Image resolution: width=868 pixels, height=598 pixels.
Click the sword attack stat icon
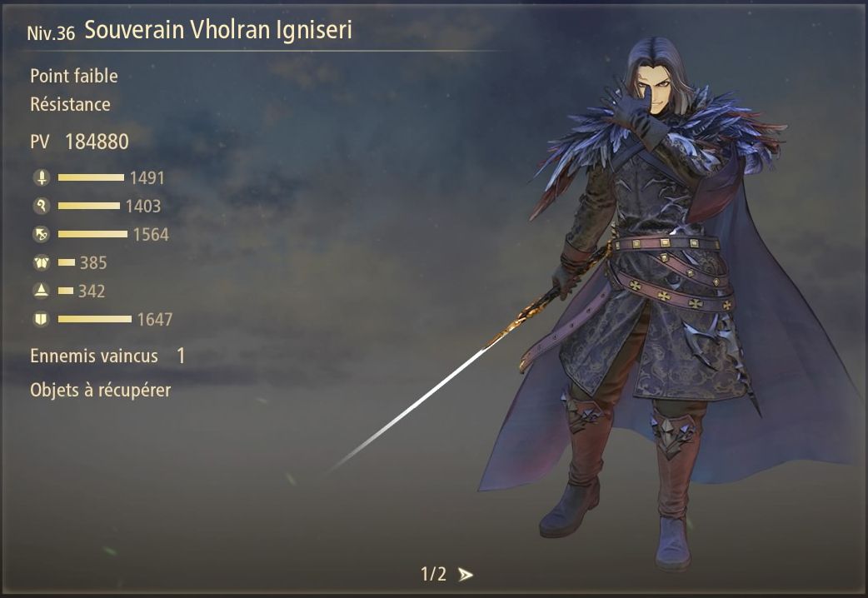tap(42, 177)
